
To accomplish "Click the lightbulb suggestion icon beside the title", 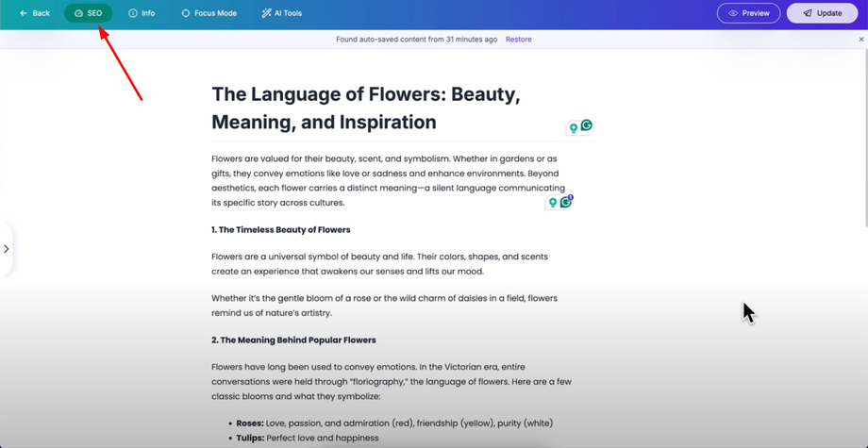I will (574, 128).
